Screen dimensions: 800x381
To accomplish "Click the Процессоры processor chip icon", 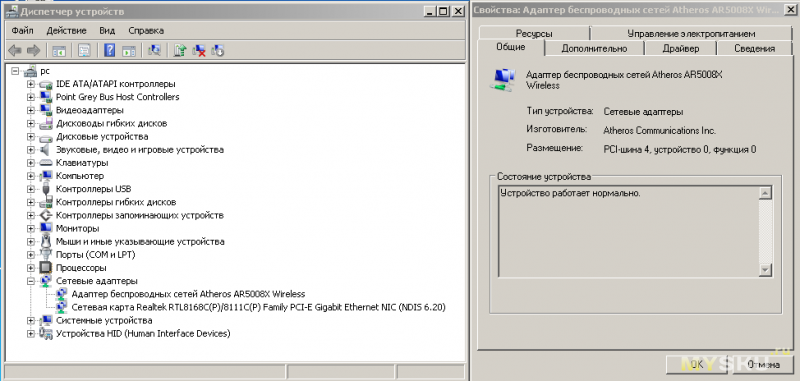I will [46, 267].
